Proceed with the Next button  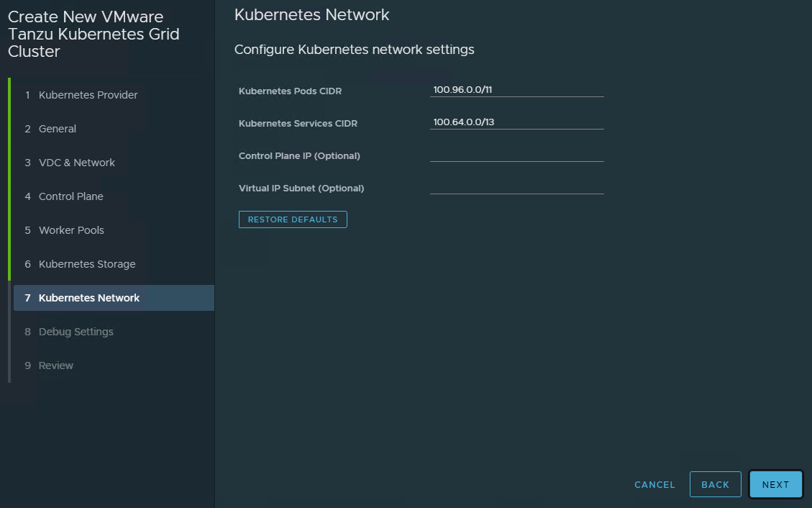coord(775,485)
